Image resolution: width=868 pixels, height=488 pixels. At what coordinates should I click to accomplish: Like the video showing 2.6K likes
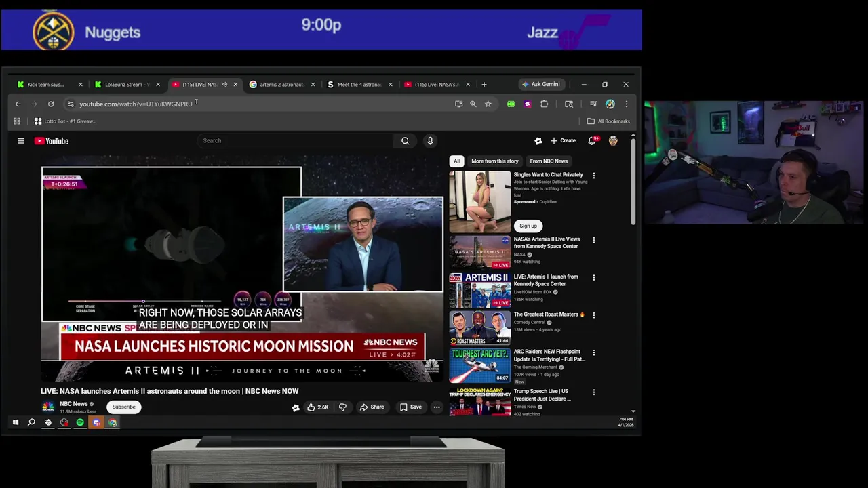[x=317, y=407]
